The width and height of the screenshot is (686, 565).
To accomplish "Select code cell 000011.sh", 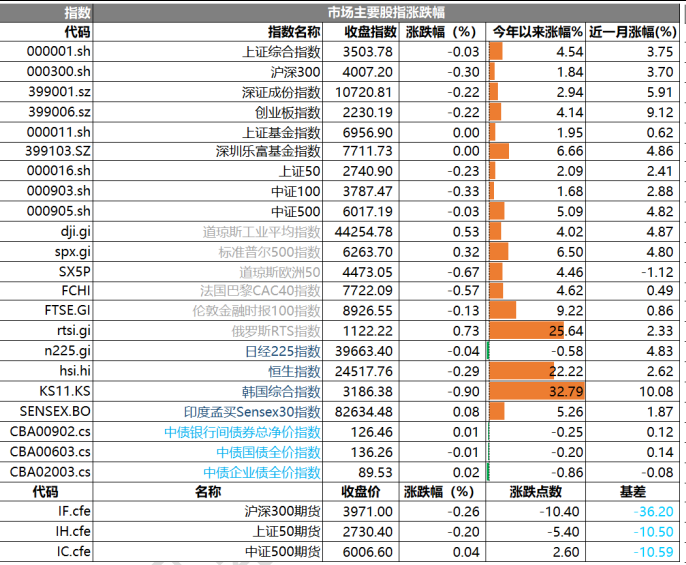I will pyautogui.click(x=46, y=132).
